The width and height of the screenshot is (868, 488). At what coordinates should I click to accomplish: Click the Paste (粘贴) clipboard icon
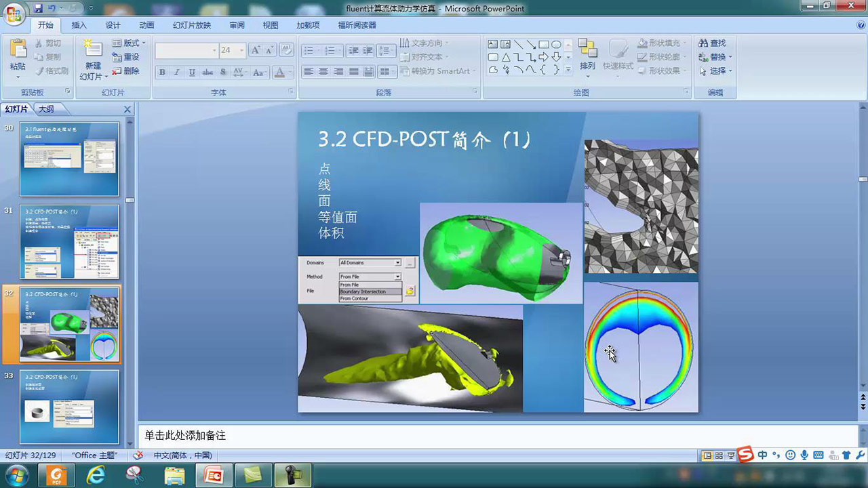click(x=18, y=49)
